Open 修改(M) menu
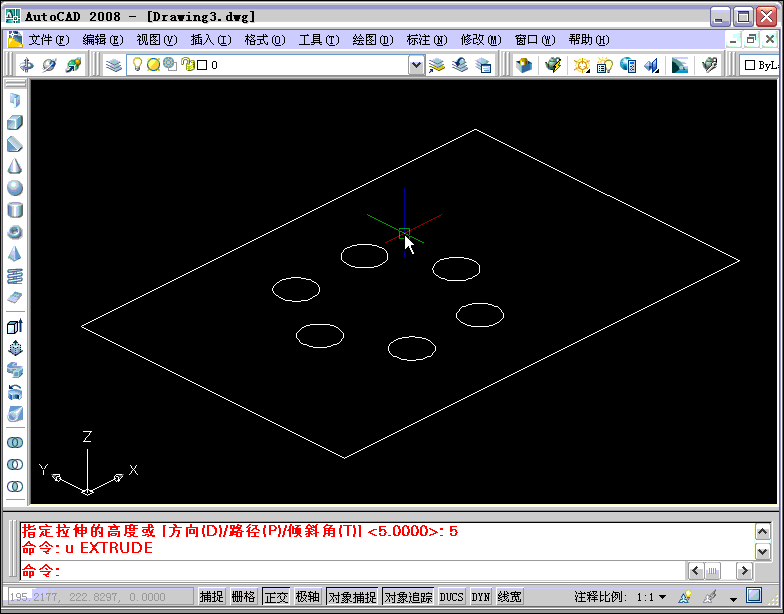 tap(480, 40)
